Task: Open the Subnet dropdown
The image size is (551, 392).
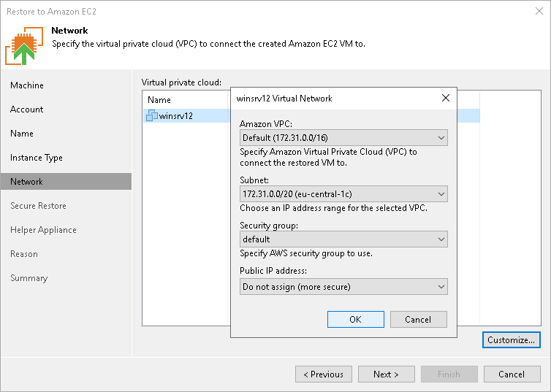Action: [343, 193]
